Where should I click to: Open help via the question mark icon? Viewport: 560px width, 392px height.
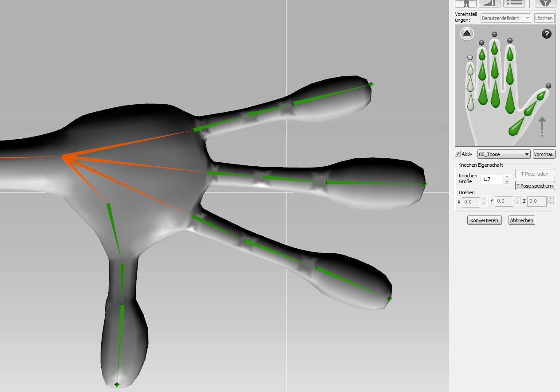tap(547, 34)
